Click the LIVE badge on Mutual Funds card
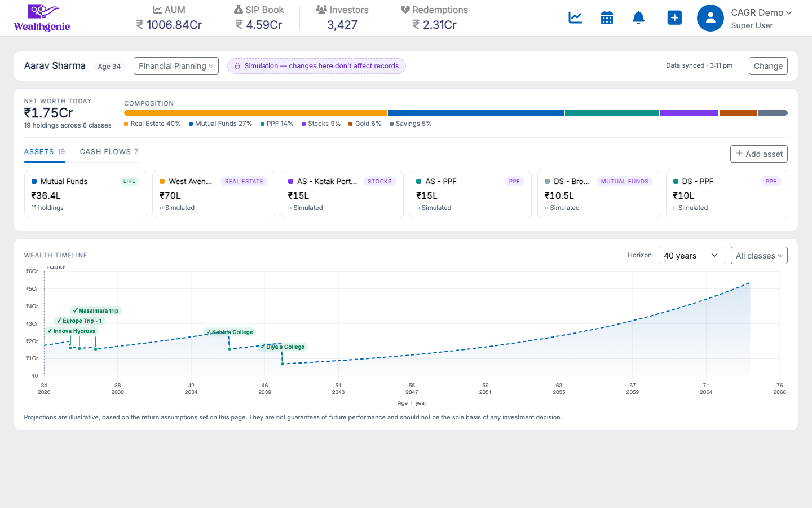Viewport: 812px width, 508px height. (129, 181)
